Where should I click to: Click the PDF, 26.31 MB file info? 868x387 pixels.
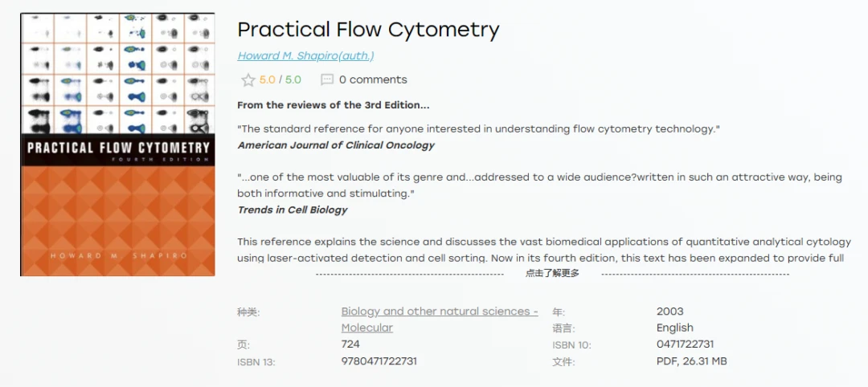coord(691,361)
